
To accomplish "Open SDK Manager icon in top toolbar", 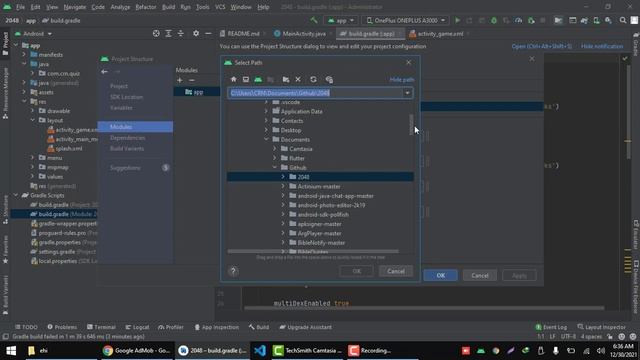I will coord(609,20).
